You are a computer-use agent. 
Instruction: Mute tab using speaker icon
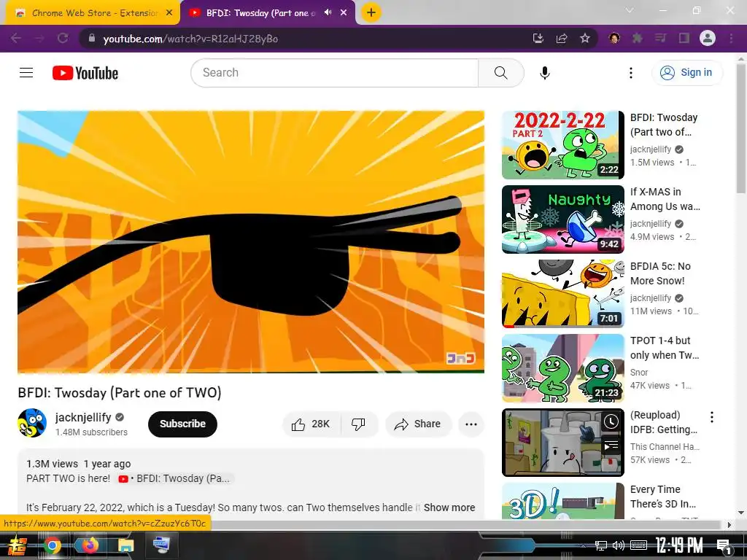click(x=328, y=12)
